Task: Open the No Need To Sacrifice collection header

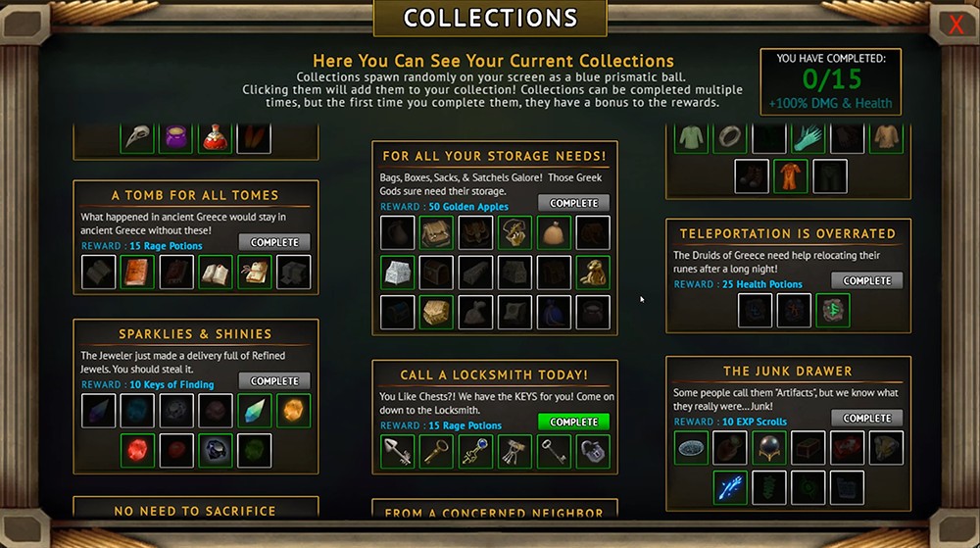Action: 195,511
